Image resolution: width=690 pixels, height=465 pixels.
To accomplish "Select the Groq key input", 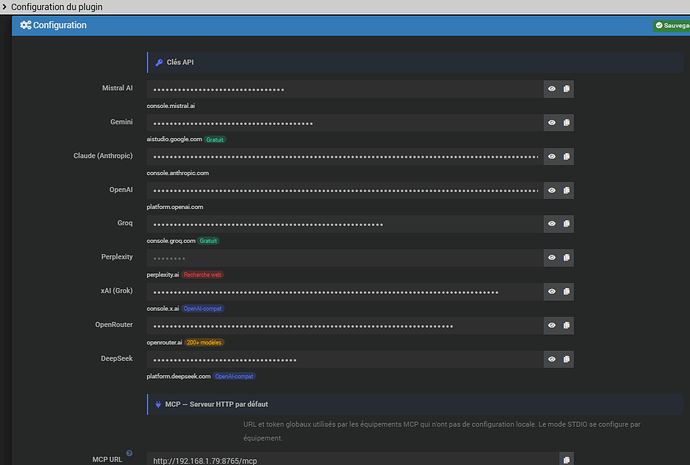I will [345, 224].
